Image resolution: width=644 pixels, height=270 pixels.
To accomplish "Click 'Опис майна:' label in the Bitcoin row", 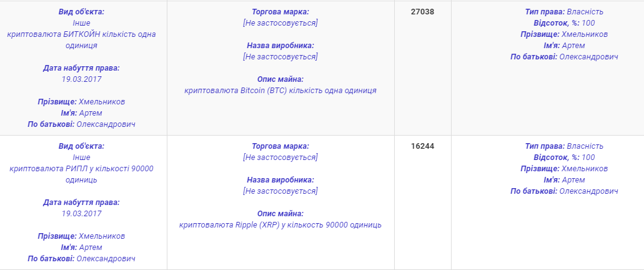I will point(280,79).
